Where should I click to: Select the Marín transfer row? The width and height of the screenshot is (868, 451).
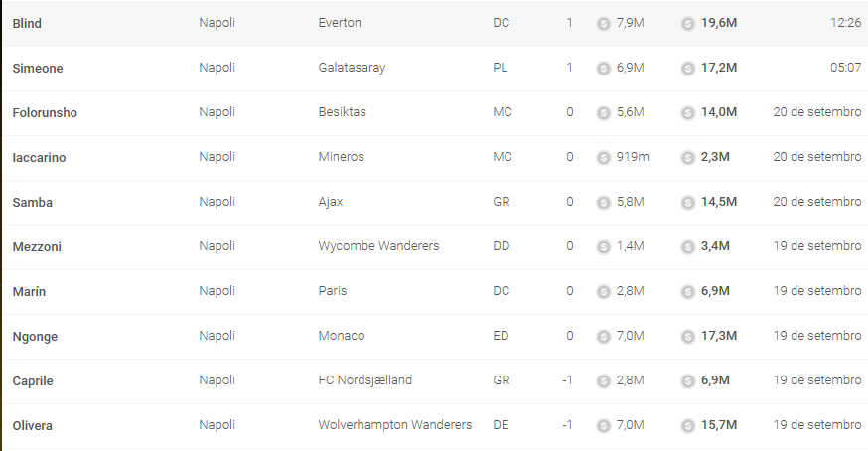[435, 291]
